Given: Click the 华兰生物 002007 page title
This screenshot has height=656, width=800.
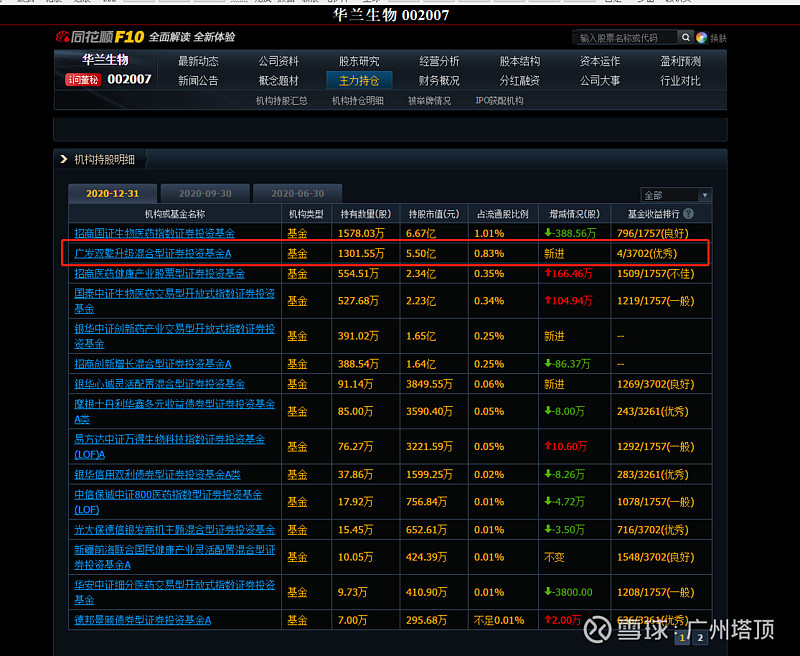Looking at the screenshot, I should 391,15.
